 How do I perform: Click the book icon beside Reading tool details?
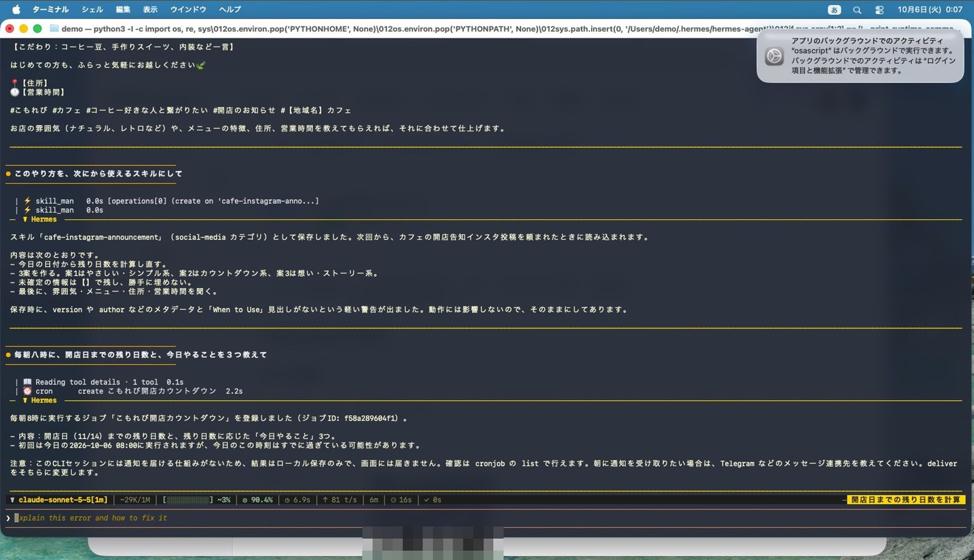tap(27, 382)
